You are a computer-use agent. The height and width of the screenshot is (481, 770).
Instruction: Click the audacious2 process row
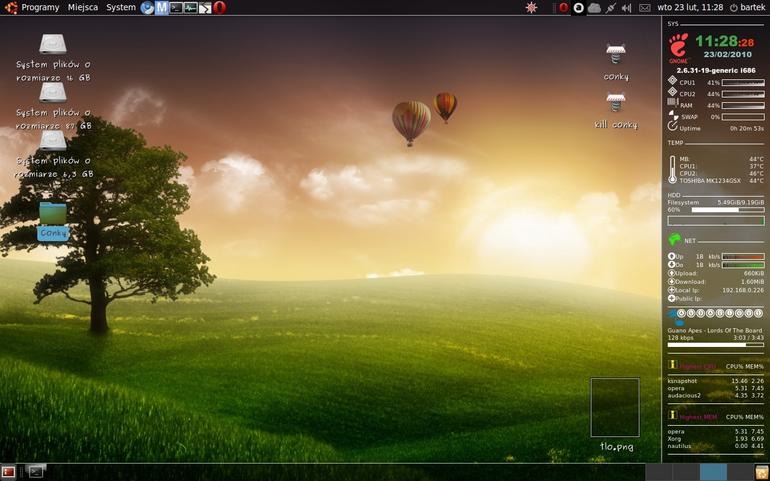(715, 396)
